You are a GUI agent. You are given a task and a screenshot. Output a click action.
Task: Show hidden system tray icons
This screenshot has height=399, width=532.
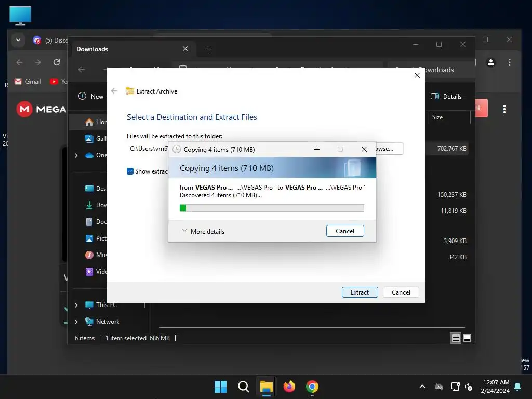pyautogui.click(x=422, y=387)
